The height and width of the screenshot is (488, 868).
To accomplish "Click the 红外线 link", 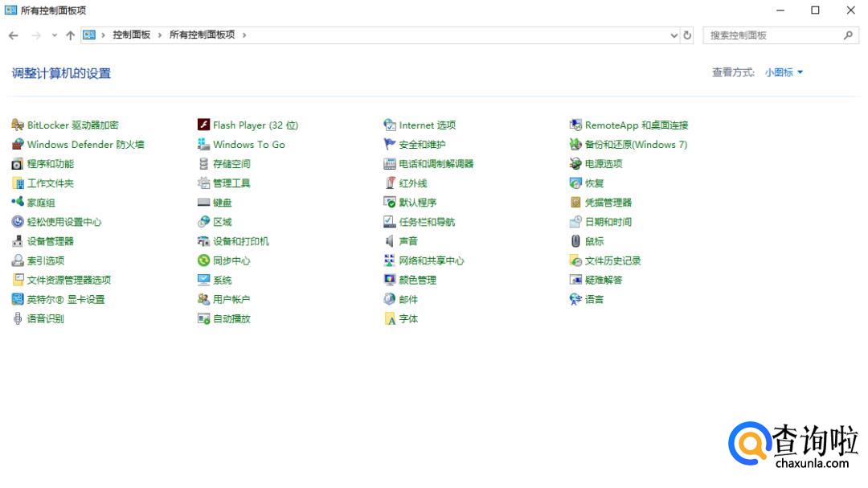I will click(413, 183).
